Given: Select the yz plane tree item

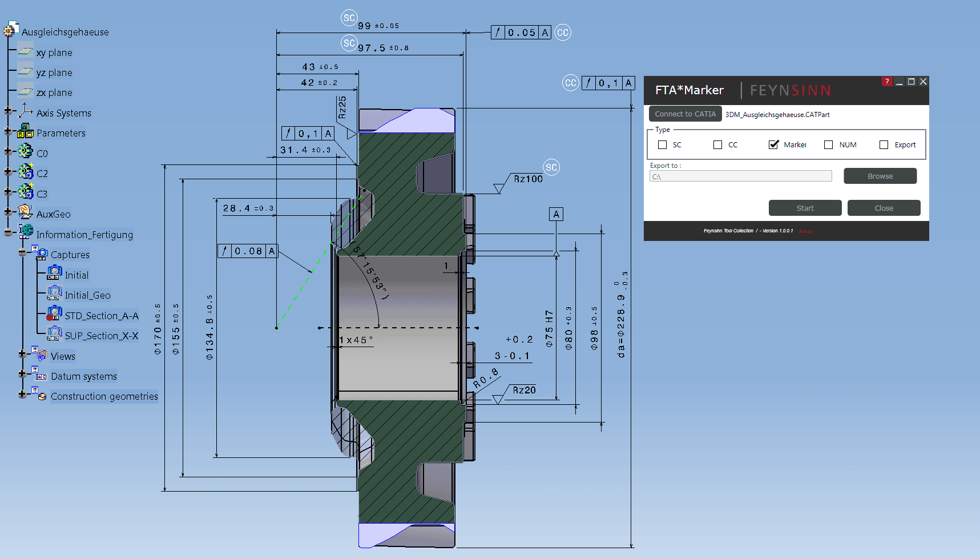Looking at the screenshot, I should click(54, 73).
